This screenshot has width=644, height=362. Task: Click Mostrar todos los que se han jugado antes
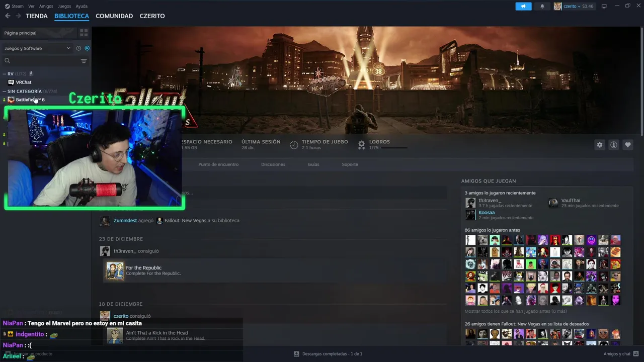point(515,311)
